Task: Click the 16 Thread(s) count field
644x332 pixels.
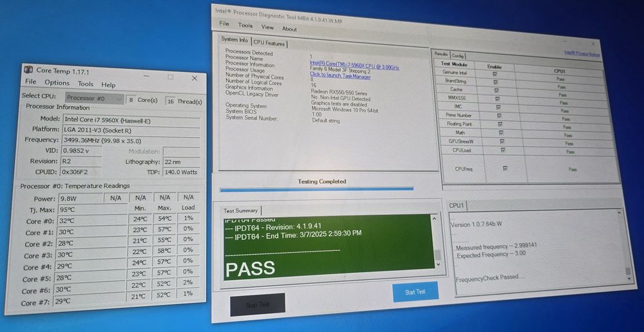Action: point(171,102)
